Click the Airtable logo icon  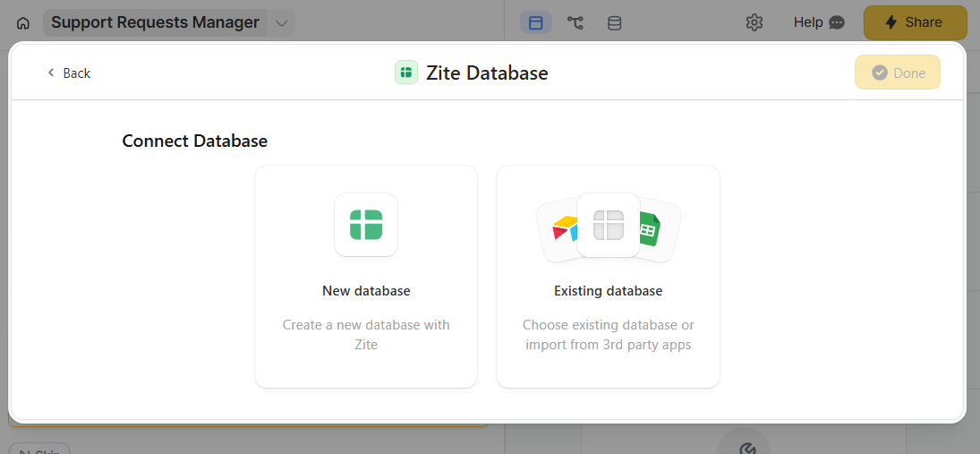tap(564, 229)
